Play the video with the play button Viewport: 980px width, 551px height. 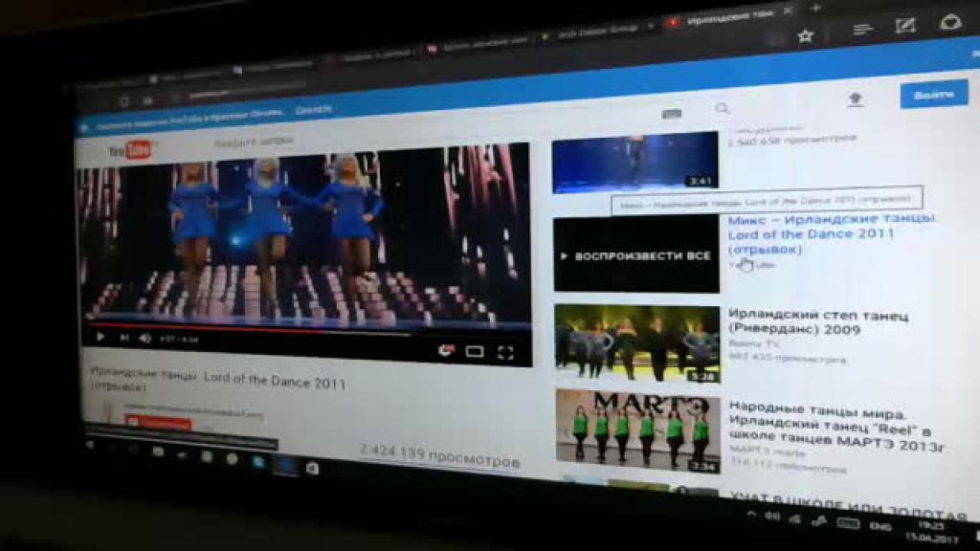(x=100, y=337)
